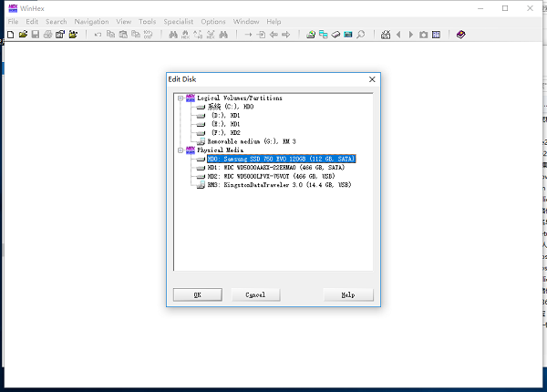
Task: Click the Undo arrow icon
Action: coord(98,35)
